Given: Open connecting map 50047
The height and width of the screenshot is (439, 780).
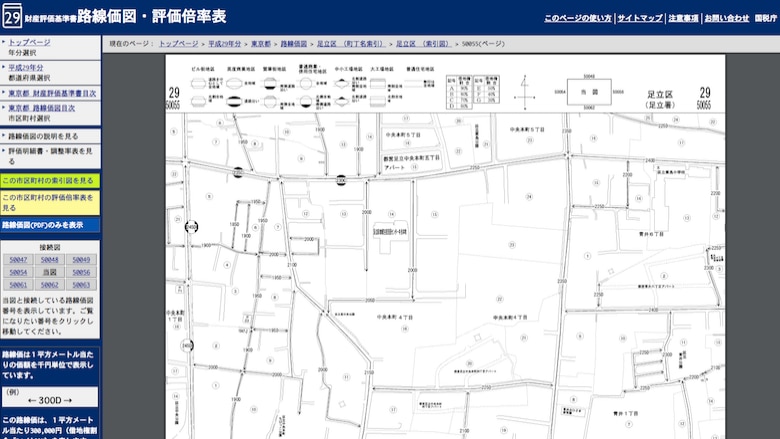Looking at the screenshot, I should pyautogui.click(x=18, y=260).
